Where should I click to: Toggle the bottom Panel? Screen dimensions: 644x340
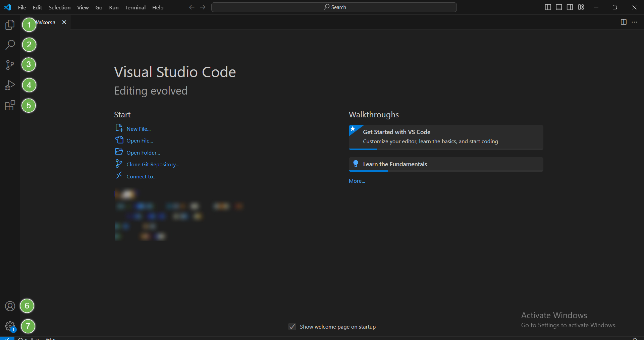(x=559, y=7)
